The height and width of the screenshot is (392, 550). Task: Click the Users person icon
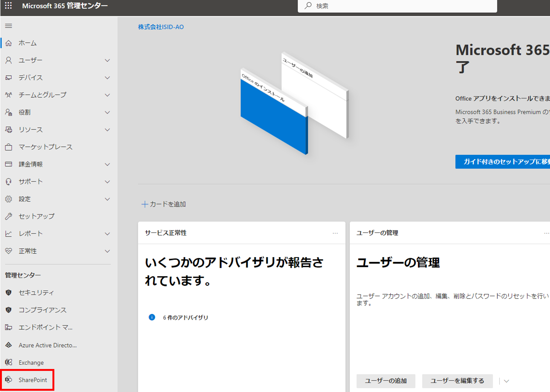point(8,60)
